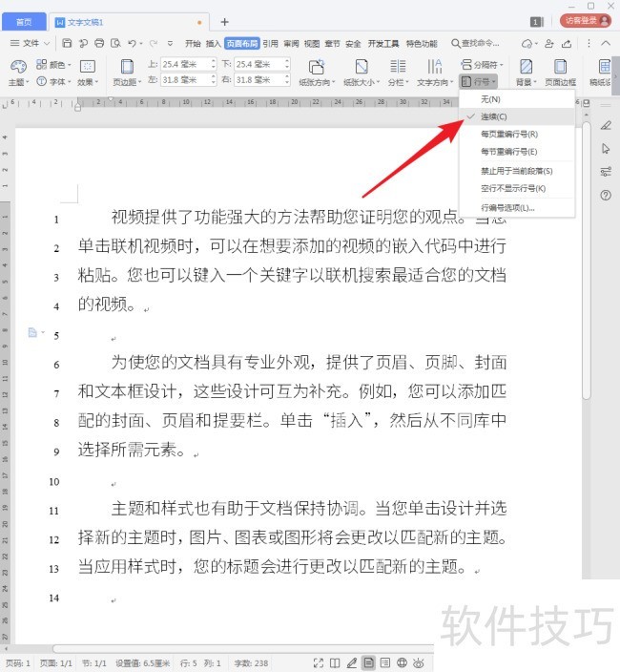
Task: Click the 分栏 columns icon
Action: [398, 67]
